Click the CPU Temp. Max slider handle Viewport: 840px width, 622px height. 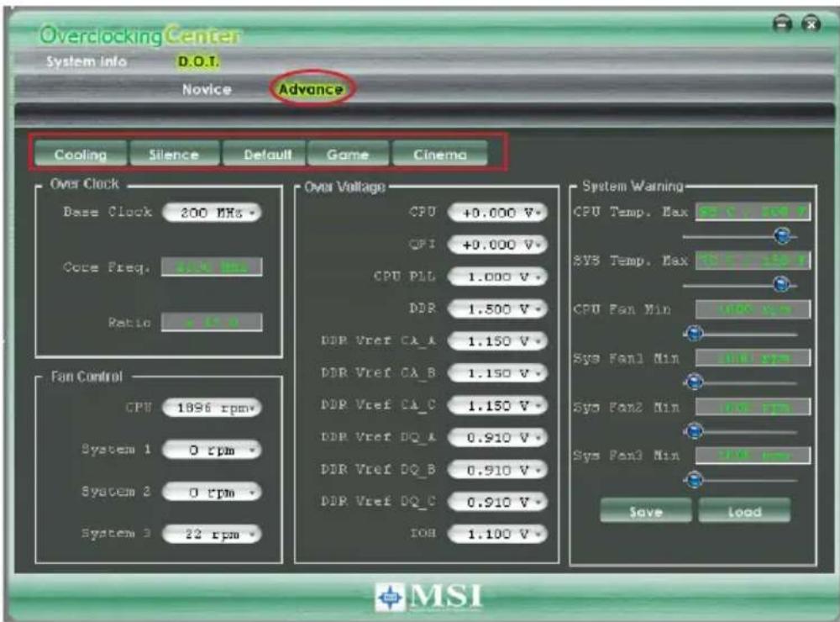pyautogui.click(x=782, y=235)
